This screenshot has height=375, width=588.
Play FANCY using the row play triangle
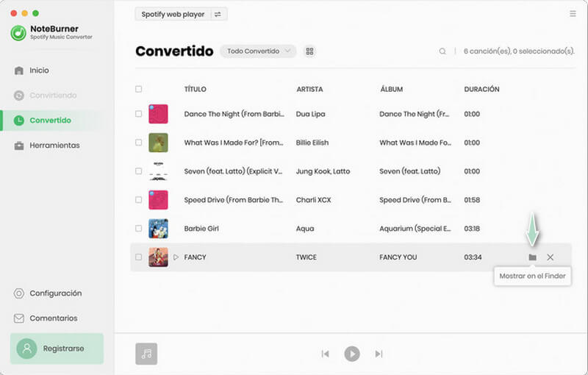coord(176,257)
